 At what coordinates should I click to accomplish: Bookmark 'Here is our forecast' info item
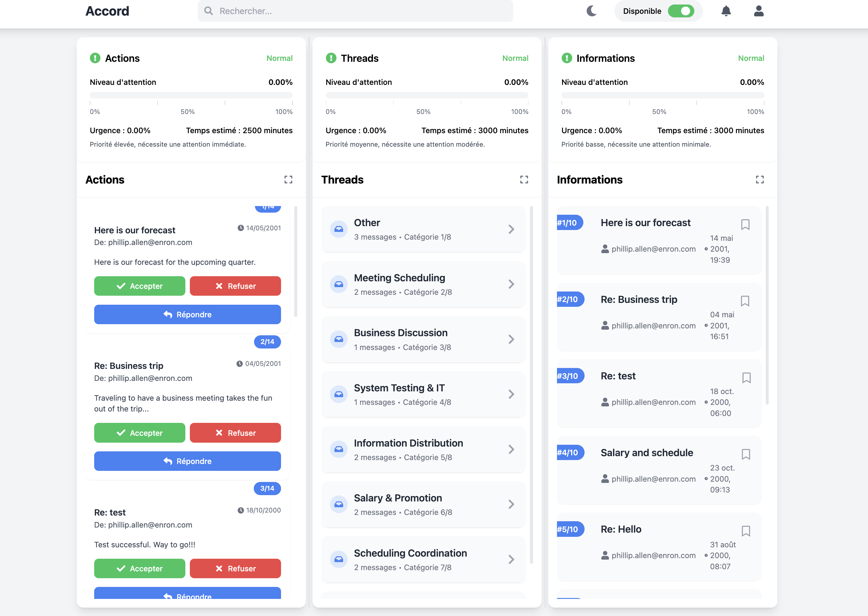point(745,225)
